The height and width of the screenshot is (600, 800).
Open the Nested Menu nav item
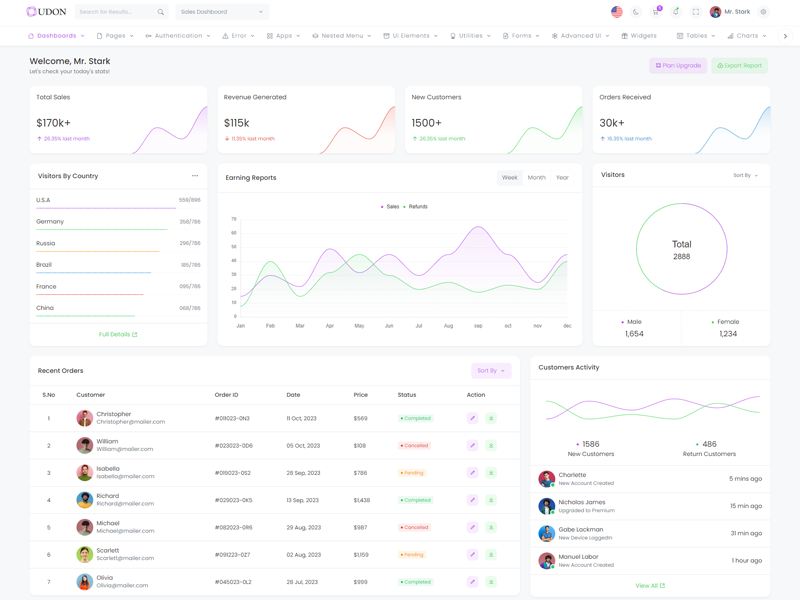coord(342,36)
